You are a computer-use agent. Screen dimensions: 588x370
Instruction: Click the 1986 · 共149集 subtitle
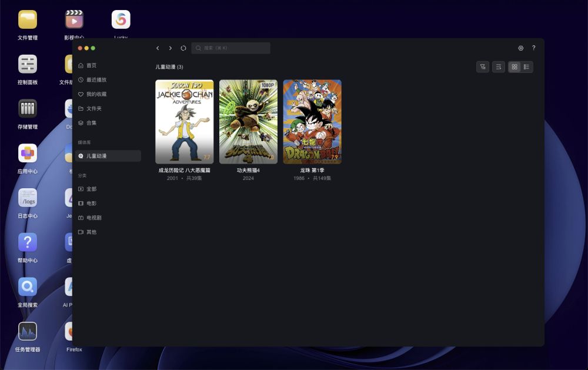pos(312,178)
